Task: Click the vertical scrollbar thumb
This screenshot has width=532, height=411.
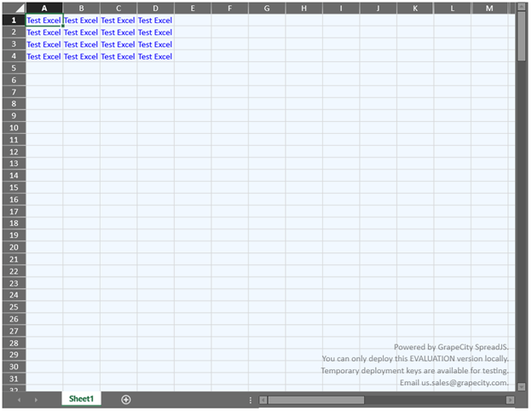Action: click(522, 36)
